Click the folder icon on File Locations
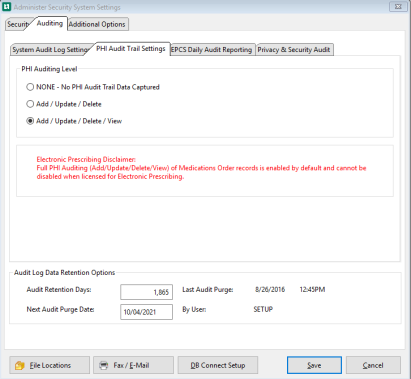 click(x=20, y=366)
